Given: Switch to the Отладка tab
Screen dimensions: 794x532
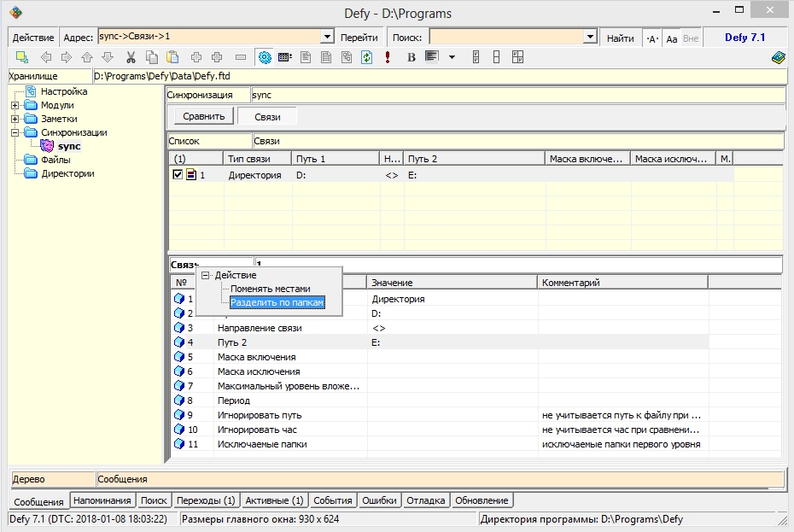Looking at the screenshot, I should pyautogui.click(x=426, y=500).
